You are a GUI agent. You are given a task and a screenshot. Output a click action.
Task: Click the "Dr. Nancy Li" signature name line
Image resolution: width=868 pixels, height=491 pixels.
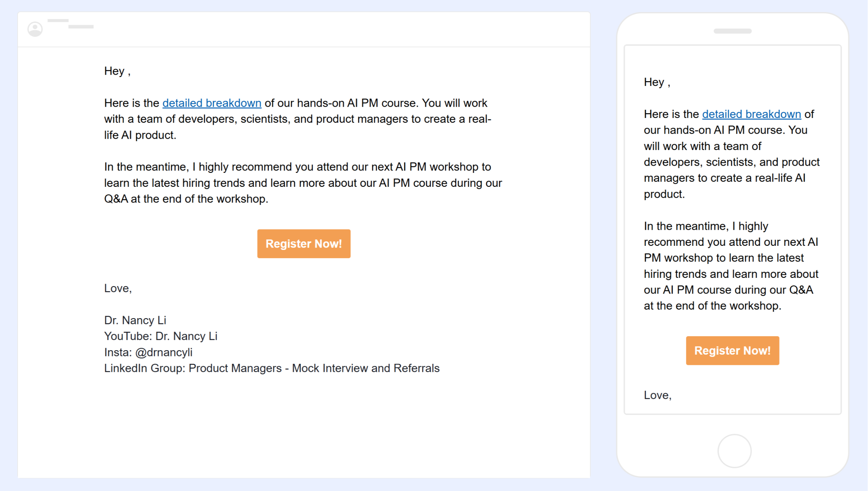point(135,320)
